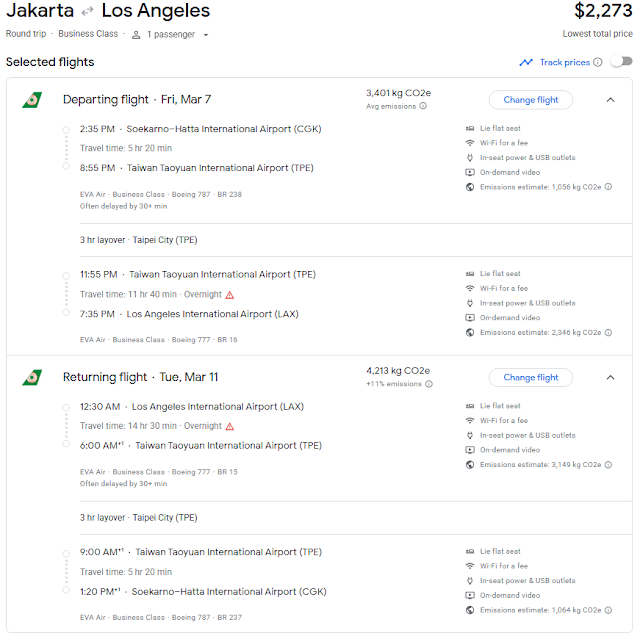Click EVA Air logo on departing flight
Viewport: 640px width, 636px height.
[33, 100]
